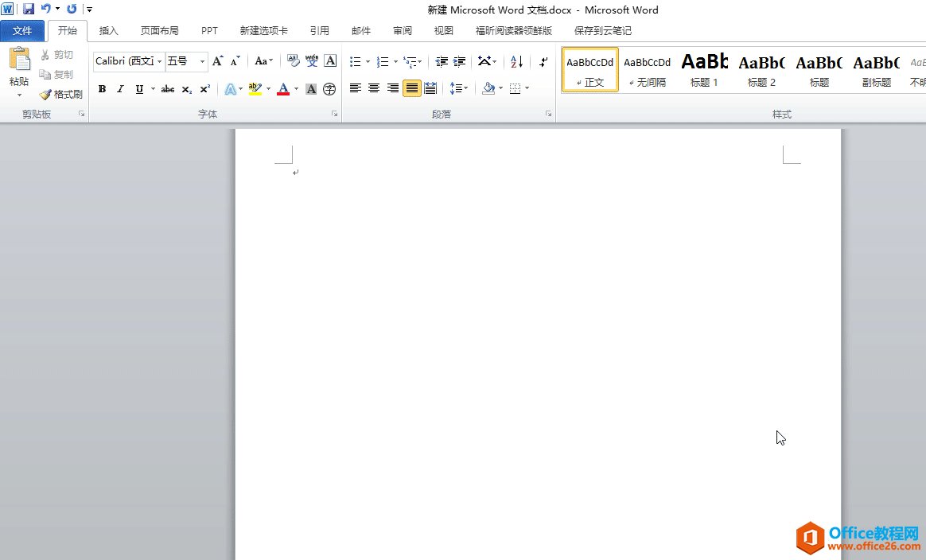Toggle superscript formatting

pos(205,89)
